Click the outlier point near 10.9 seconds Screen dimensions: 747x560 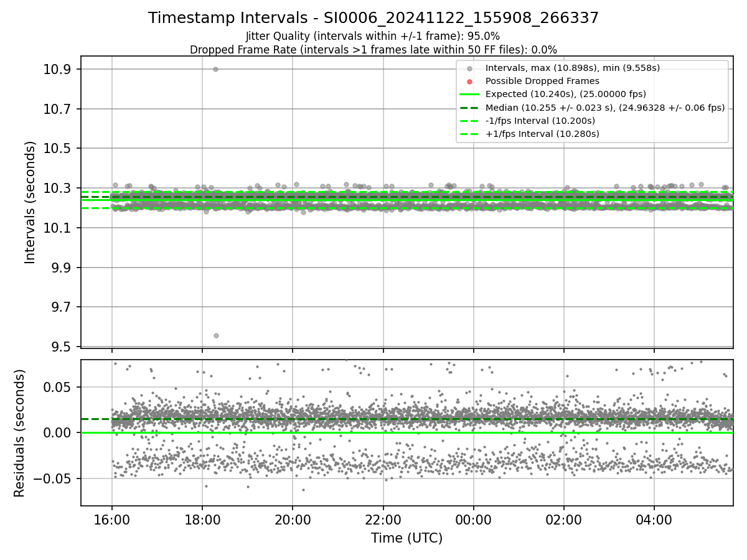[x=215, y=69]
